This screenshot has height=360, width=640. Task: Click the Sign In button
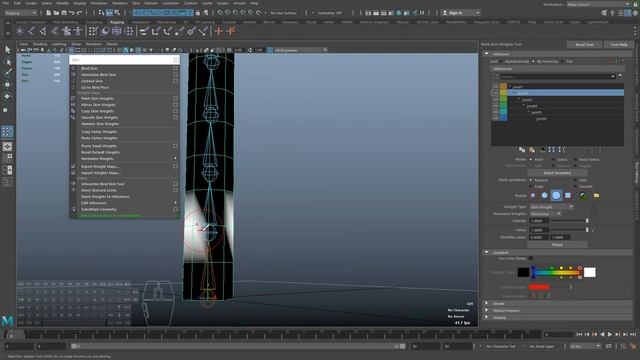(x=460, y=13)
